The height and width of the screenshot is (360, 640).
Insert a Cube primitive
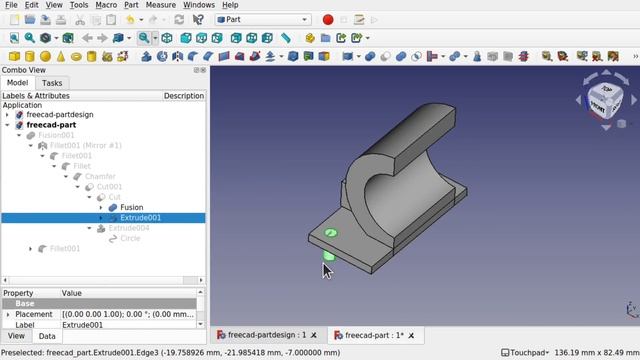tap(14, 56)
